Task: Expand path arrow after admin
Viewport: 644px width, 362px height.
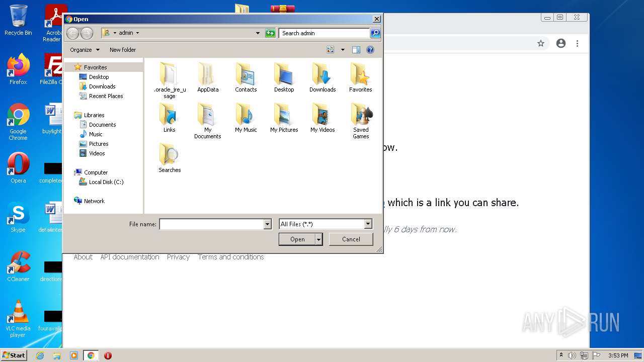Action: (x=137, y=33)
